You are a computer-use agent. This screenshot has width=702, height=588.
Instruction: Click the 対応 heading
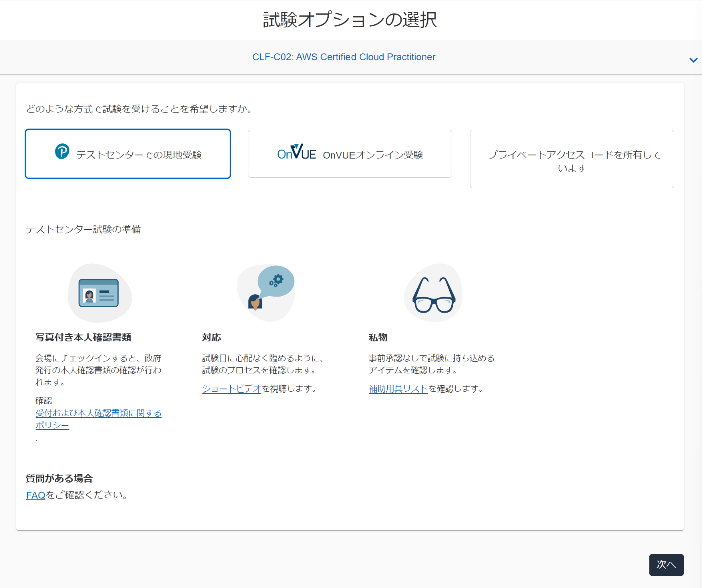212,338
